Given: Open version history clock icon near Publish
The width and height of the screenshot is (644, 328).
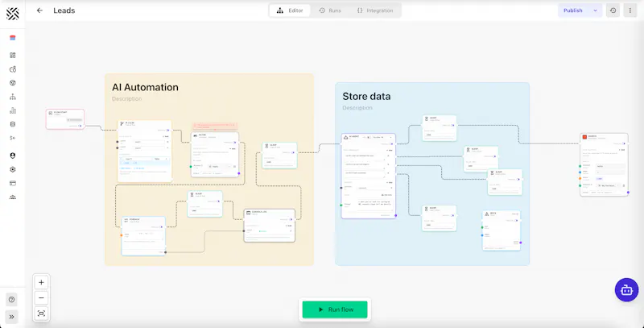Looking at the screenshot, I should 613,10.
